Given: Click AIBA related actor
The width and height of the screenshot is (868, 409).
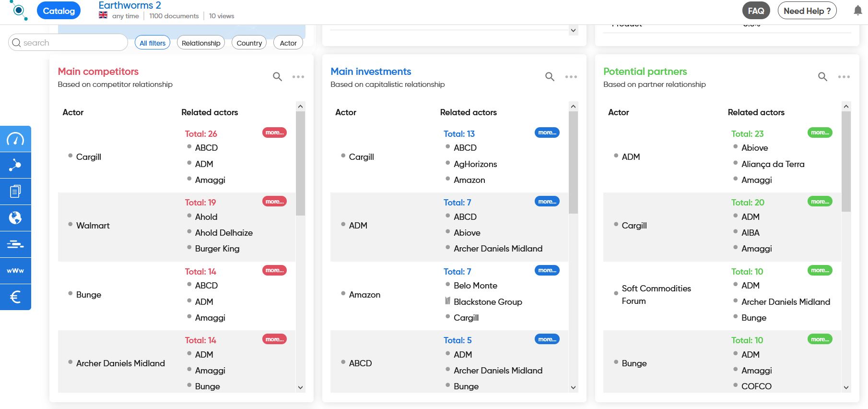Looking at the screenshot, I should click(750, 233).
